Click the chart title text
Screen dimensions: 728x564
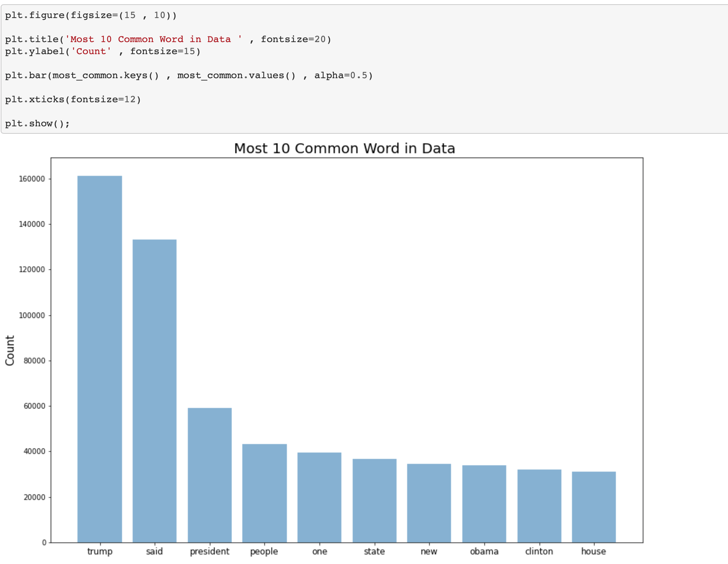pos(344,148)
